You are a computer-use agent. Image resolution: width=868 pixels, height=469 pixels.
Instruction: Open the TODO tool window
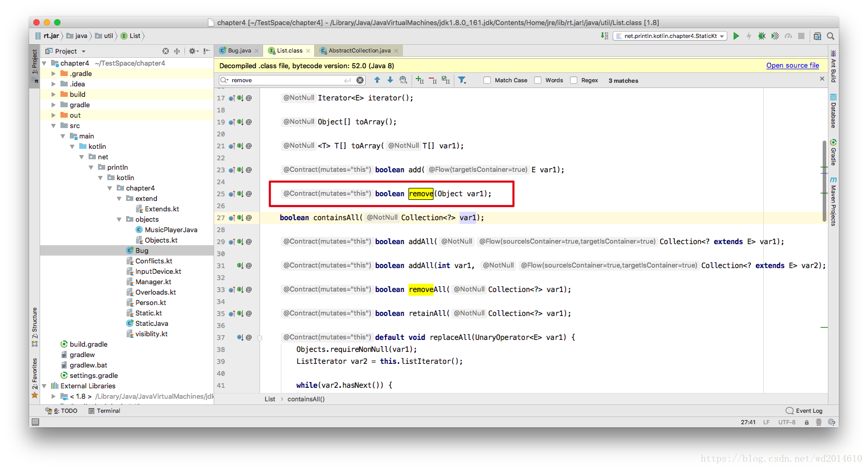tap(61, 411)
